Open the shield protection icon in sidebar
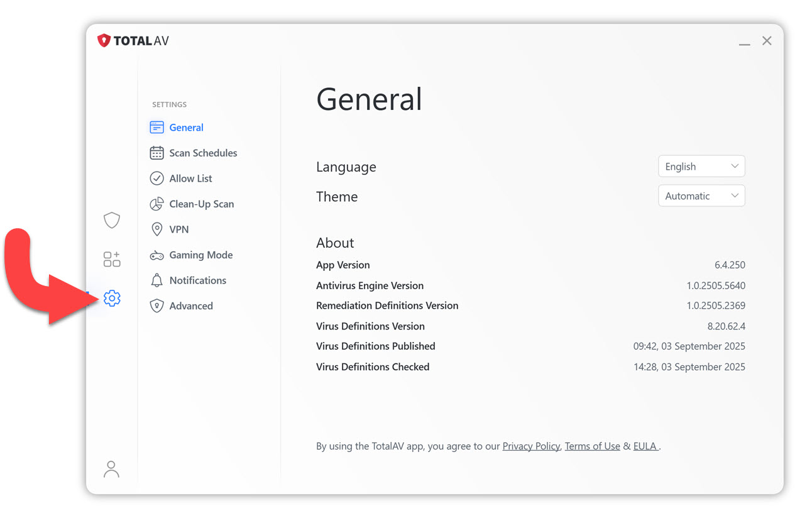Viewport: 812px width, 518px height. tap(112, 220)
